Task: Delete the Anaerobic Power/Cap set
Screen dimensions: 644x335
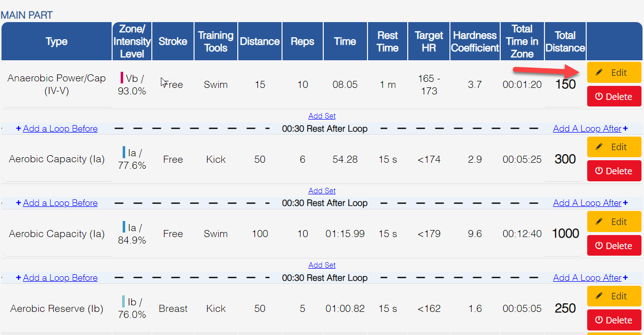Action: (x=614, y=96)
